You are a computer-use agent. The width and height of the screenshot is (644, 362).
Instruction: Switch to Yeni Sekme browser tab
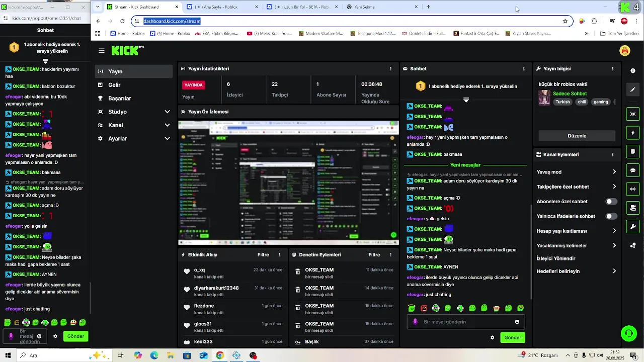(x=383, y=7)
